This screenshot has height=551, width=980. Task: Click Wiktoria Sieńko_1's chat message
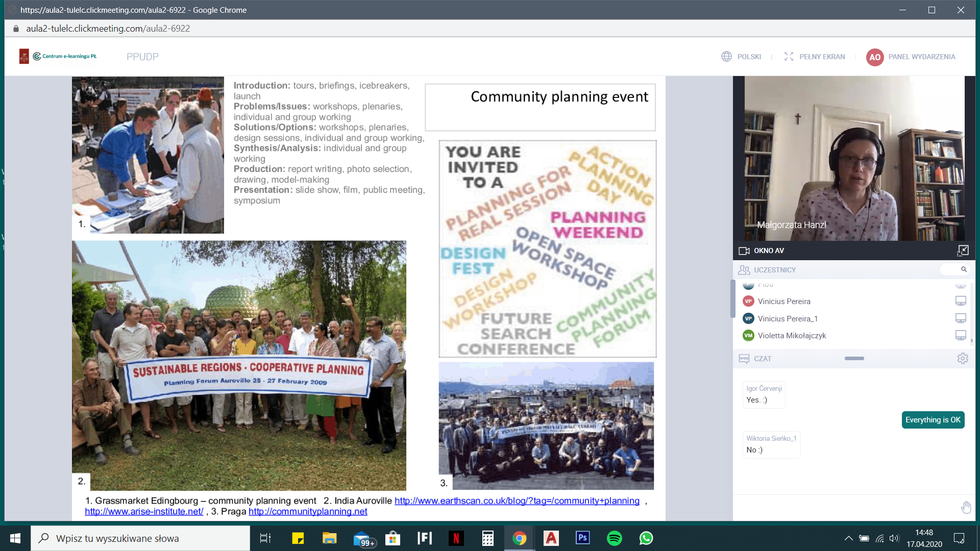point(771,444)
